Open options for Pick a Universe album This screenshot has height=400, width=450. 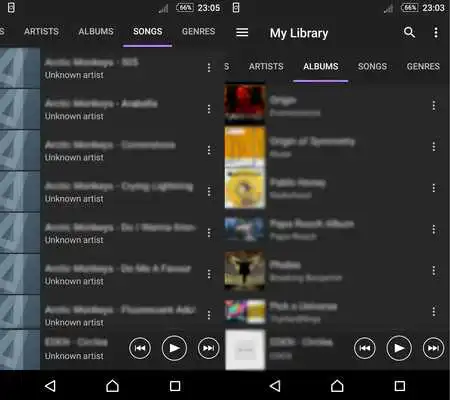point(434,312)
